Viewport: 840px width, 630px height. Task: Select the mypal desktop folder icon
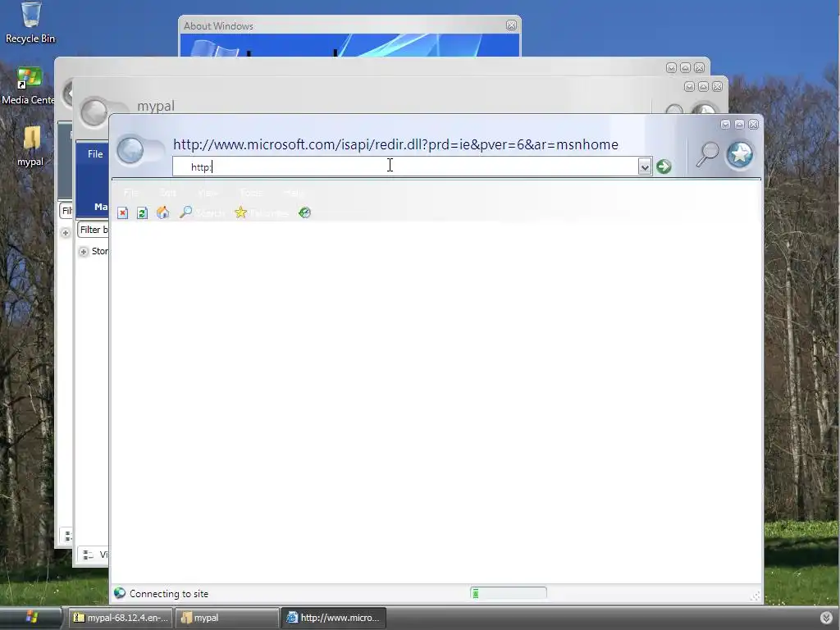click(30, 147)
